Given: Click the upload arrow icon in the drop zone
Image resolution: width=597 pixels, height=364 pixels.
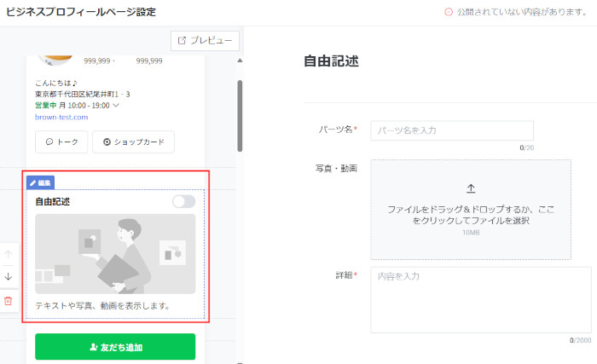Looking at the screenshot, I should point(471,188).
